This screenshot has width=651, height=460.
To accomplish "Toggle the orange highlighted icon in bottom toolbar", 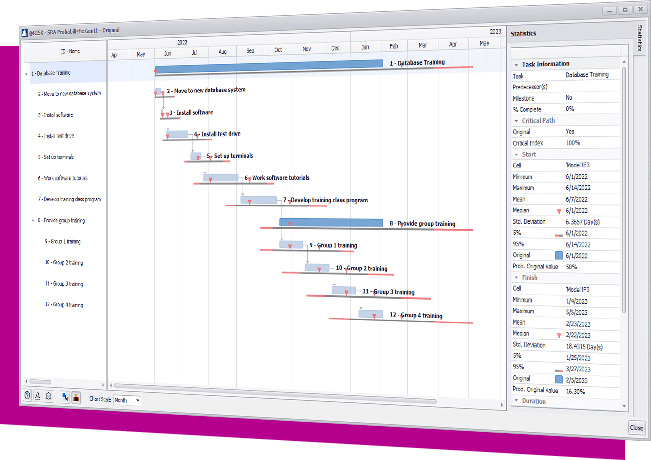I will tap(76, 398).
